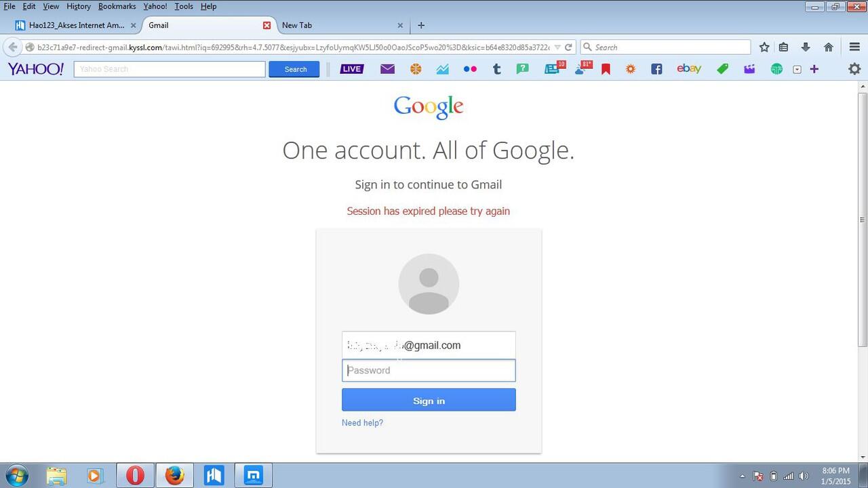This screenshot has width=868, height=488.
Task: Click the orange sun toolbar icon
Action: click(x=631, y=68)
